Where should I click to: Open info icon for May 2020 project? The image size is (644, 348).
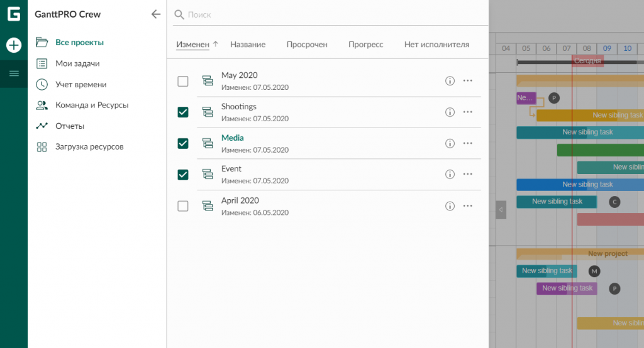[x=450, y=81]
